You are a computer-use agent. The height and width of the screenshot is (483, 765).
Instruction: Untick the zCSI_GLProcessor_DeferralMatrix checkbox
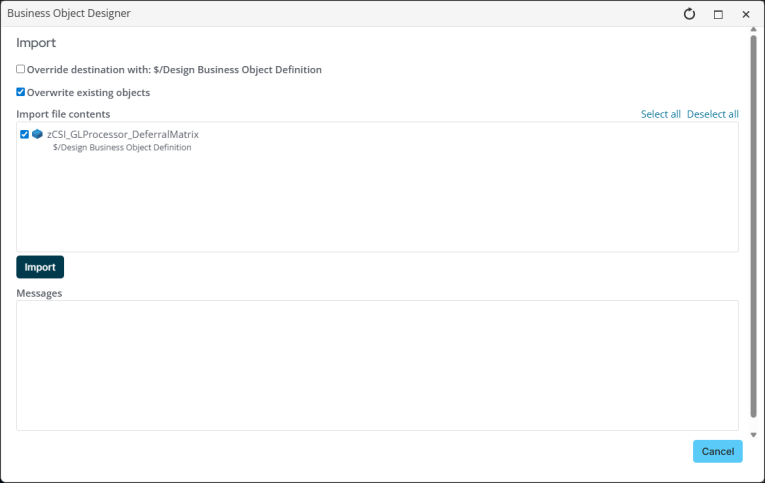(24, 134)
